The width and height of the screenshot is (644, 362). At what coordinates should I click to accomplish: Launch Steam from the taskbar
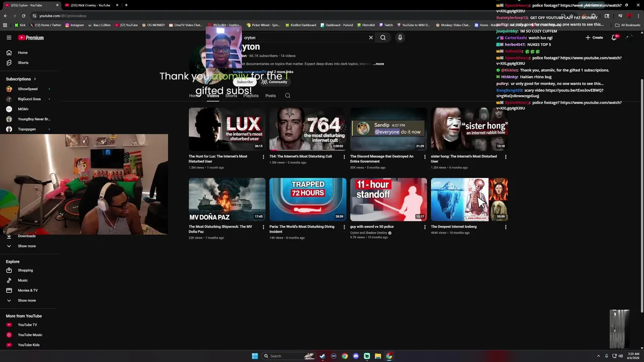[x=323, y=356]
